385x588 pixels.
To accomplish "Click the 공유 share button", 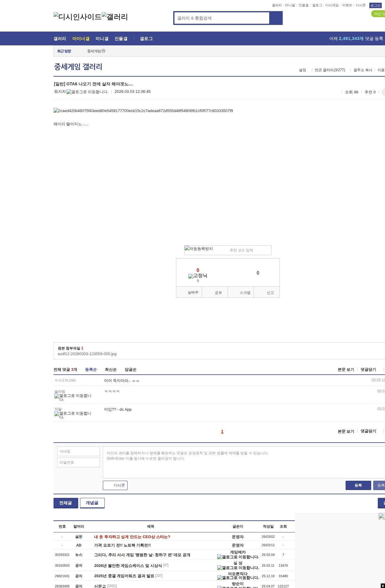I will 215,292.
